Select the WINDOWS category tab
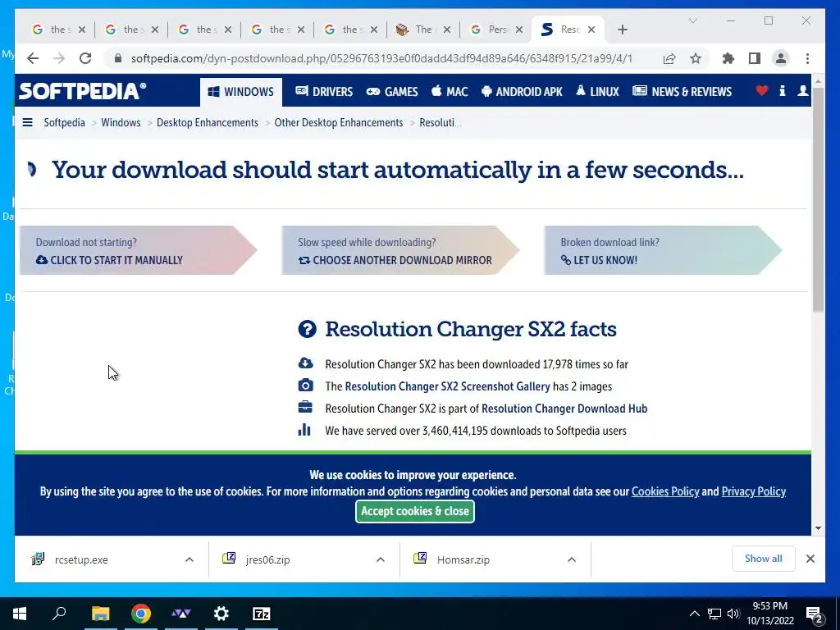Viewport: 840px width, 630px height. click(x=241, y=92)
